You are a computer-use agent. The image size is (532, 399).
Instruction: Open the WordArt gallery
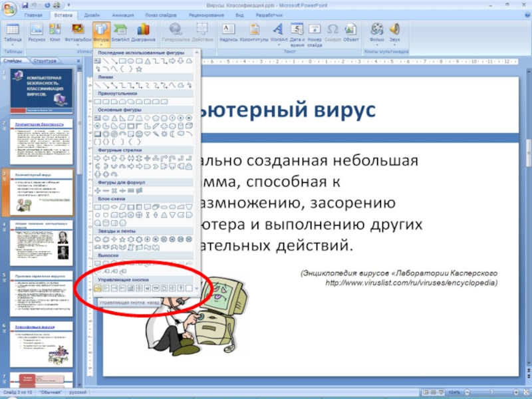click(x=279, y=34)
